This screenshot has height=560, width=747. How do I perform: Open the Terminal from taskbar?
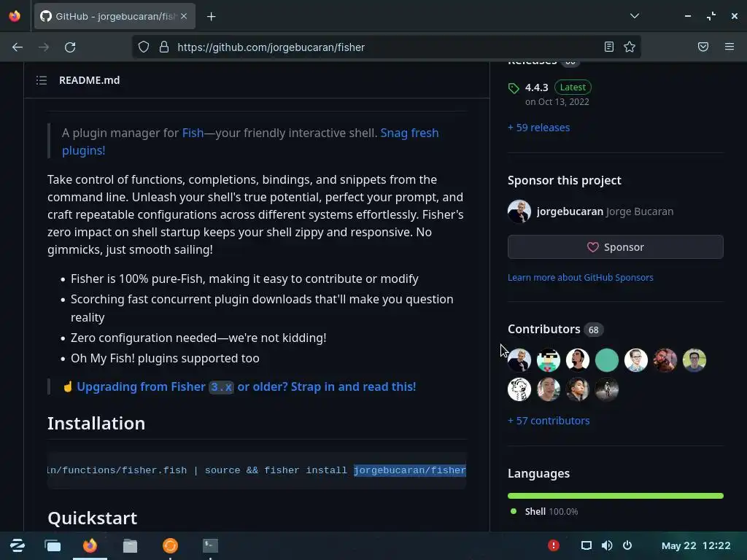[x=210, y=545]
